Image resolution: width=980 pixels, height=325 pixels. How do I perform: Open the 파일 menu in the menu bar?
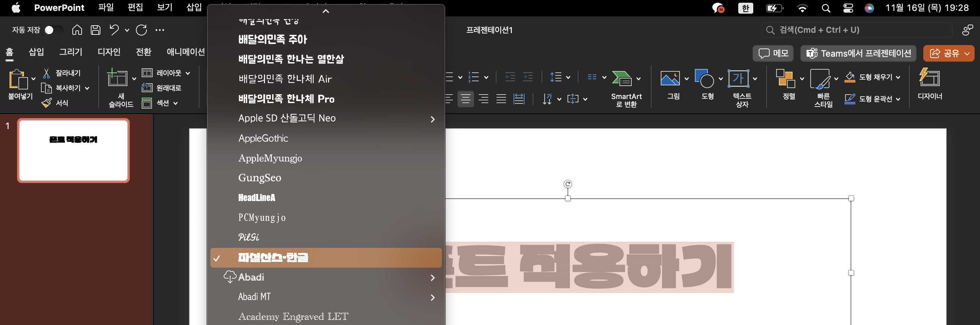pos(106,8)
